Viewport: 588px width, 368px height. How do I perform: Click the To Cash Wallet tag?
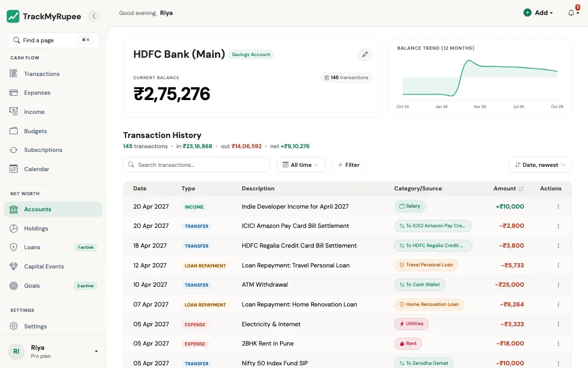(420, 285)
